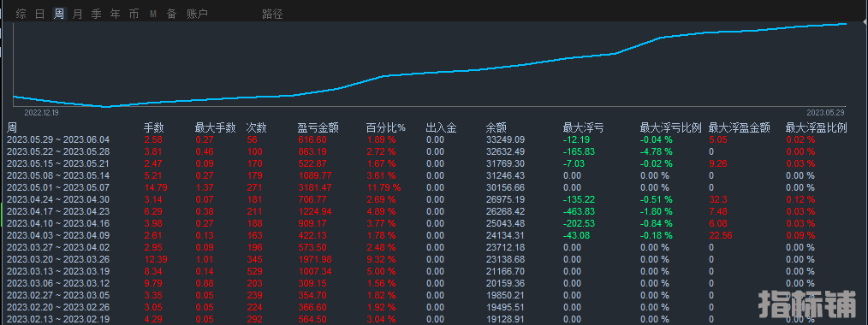Open the 日 daily tab
This screenshot has width=868, height=325.
pyautogui.click(x=40, y=14)
